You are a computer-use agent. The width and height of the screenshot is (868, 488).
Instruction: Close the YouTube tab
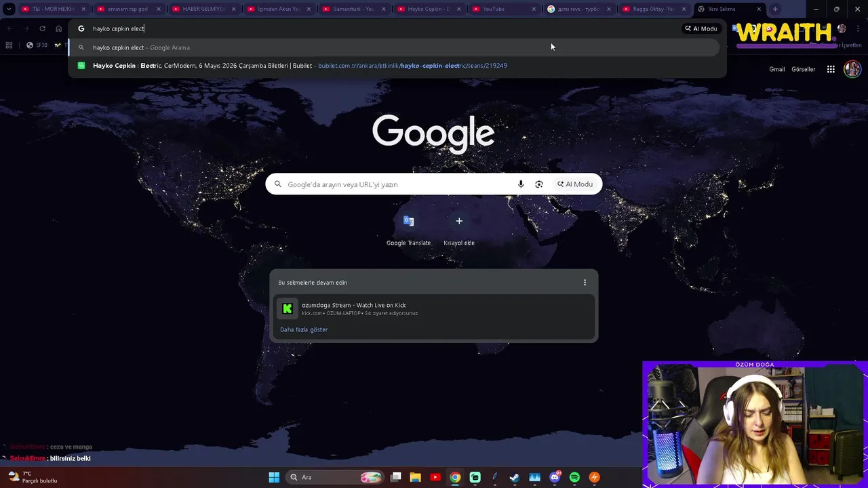click(x=534, y=9)
